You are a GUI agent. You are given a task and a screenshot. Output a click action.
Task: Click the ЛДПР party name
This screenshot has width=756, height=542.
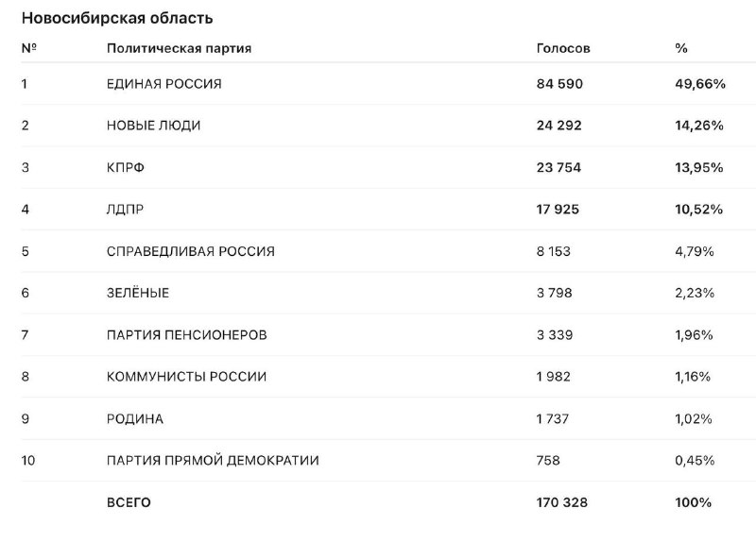tap(125, 209)
